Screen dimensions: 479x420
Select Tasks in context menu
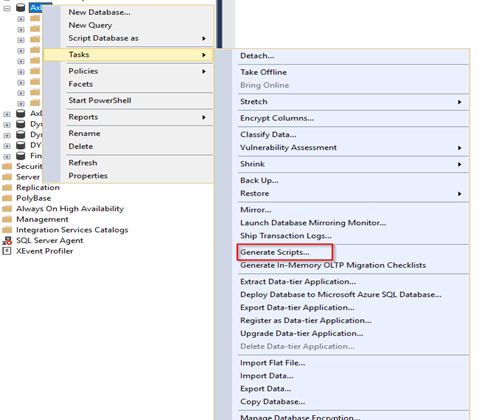click(x=128, y=55)
